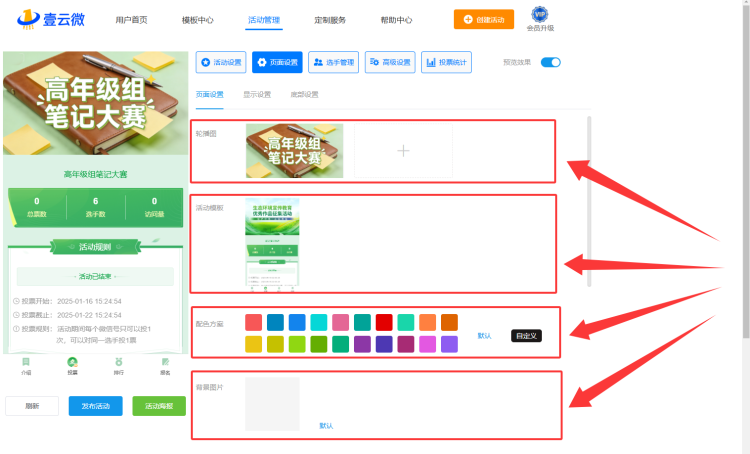The width and height of the screenshot is (750, 454).
Task: Click the 总票数 stat in preview
Action: coord(37,207)
